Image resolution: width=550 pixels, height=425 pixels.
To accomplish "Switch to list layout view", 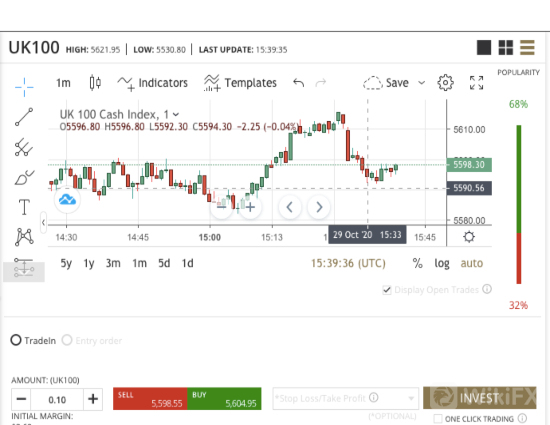I will click(x=527, y=47).
